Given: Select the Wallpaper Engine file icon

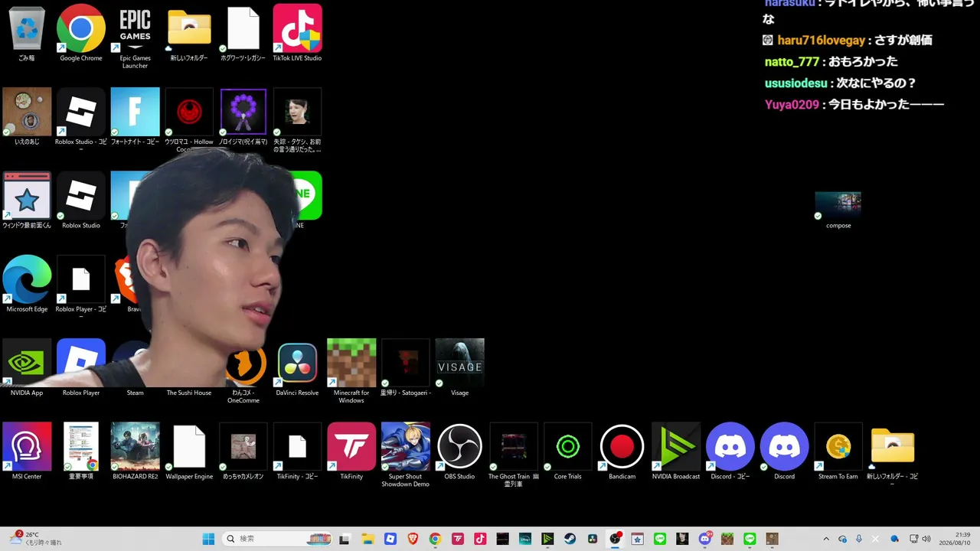Looking at the screenshot, I should 189,452.
